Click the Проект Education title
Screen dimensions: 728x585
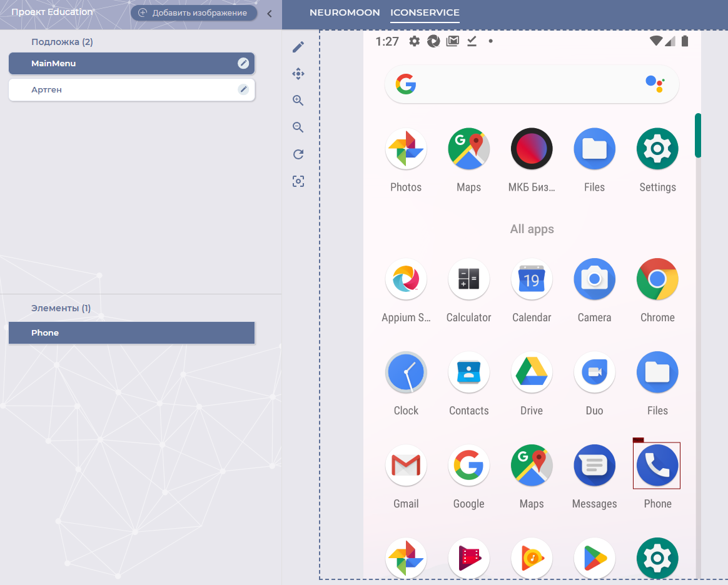(x=52, y=12)
